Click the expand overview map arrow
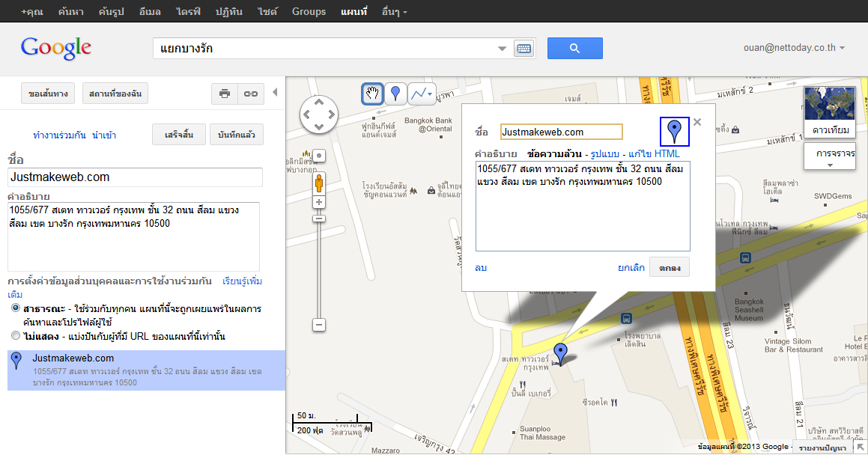Screen dimensions: 868x455 click(861, 447)
